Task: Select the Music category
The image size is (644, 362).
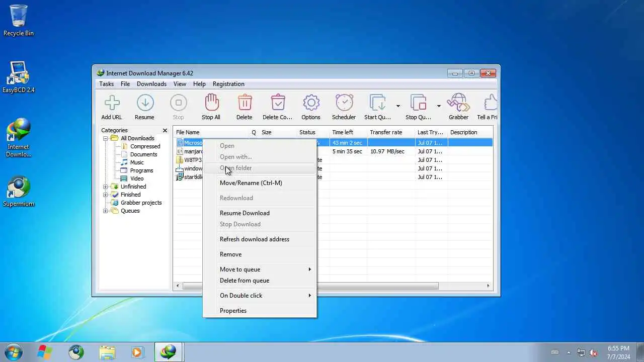Action: 137,162
